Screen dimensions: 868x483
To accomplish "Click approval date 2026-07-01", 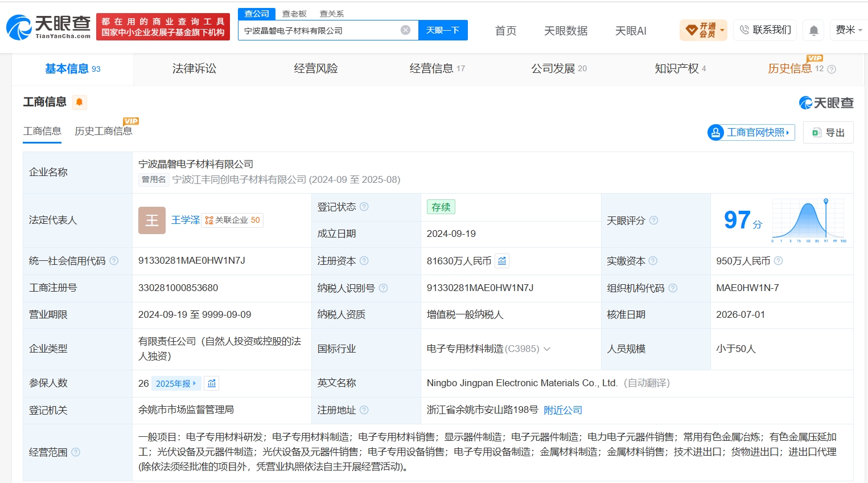I will pos(741,315).
